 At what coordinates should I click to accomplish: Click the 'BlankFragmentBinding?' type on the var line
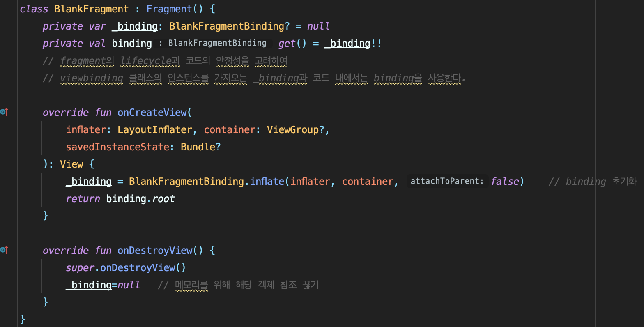(x=229, y=26)
